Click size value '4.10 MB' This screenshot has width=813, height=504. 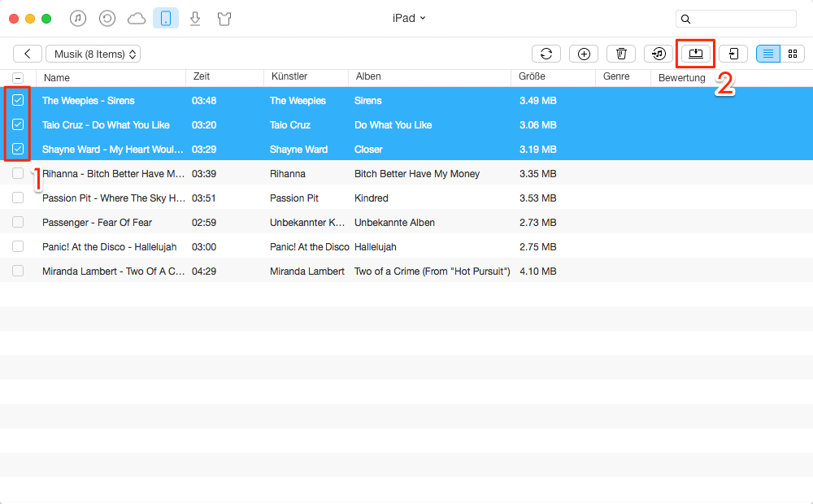tap(537, 272)
